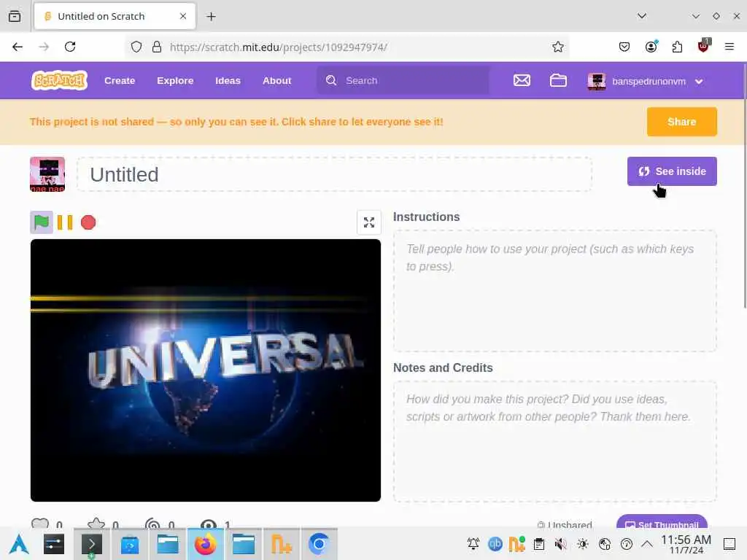Open the uBlock Origin extension icon
This screenshot has height=560, width=747.
[703, 46]
